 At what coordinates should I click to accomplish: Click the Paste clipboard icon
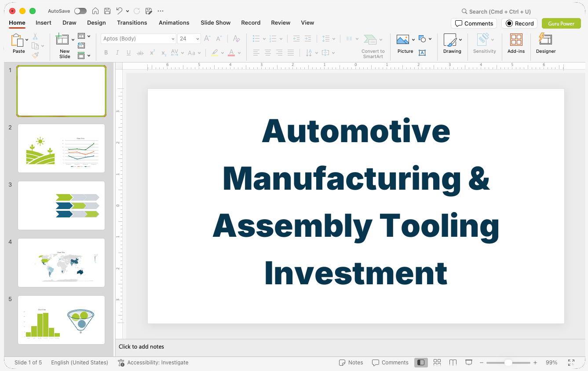(17, 40)
